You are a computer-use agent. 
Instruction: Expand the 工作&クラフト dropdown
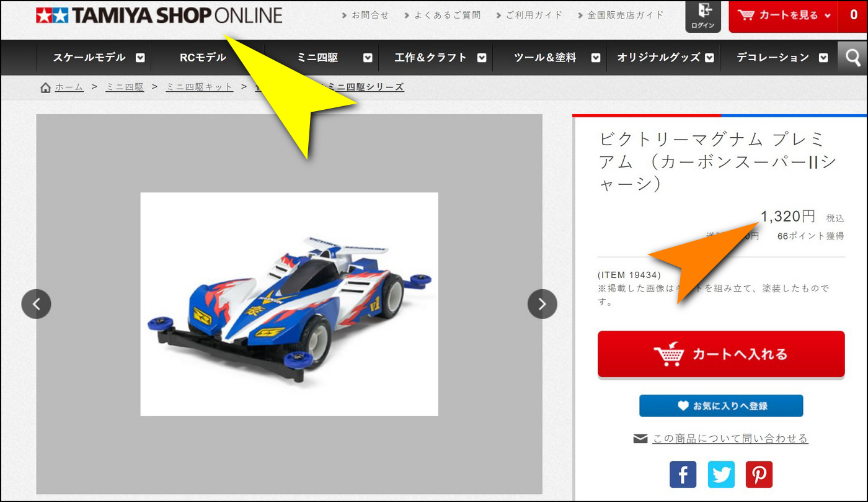[x=482, y=58]
